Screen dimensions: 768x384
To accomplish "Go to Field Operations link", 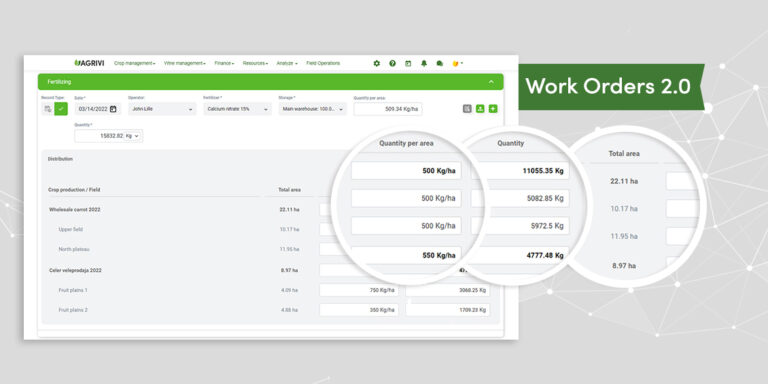I will tap(323, 63).
